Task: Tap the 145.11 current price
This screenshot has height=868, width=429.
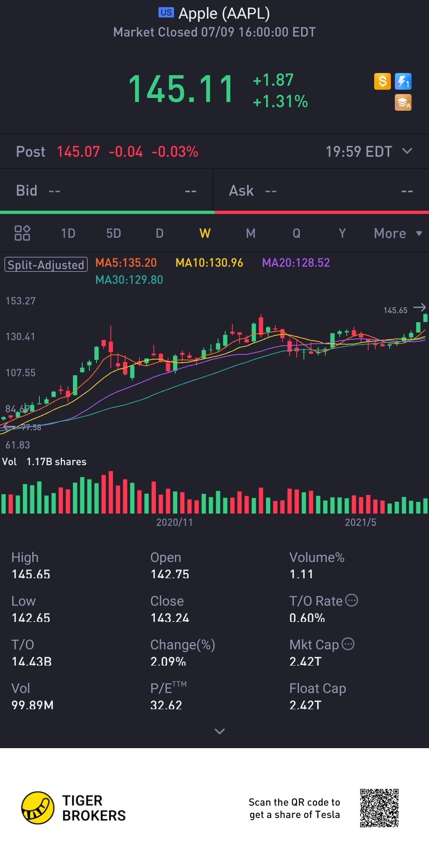Action: 181,89
